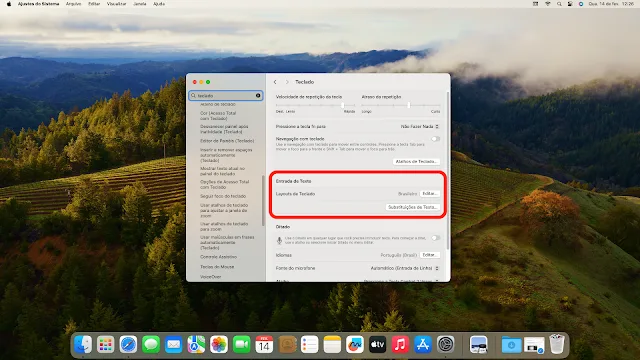This screenshot has width=640, height=360.
Task: Enable Navegação com teclado switch
Action: (x=436, y=139)
